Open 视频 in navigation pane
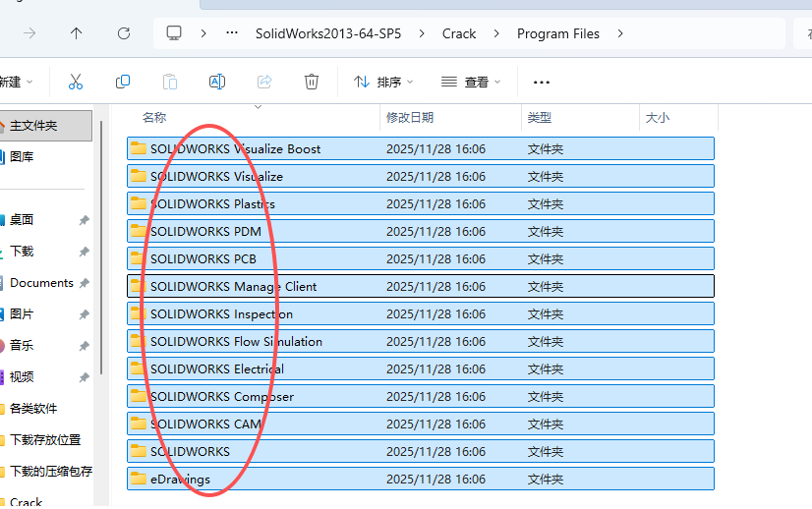812x509 pixels. (22, 377)
